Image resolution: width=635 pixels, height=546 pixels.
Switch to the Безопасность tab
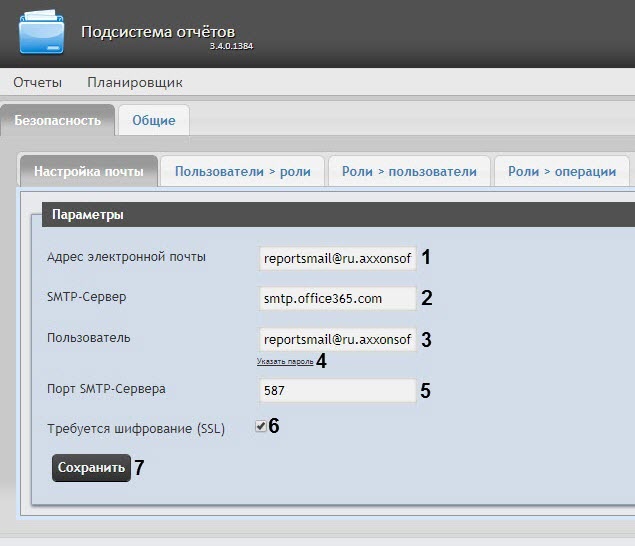pos(57,120)
